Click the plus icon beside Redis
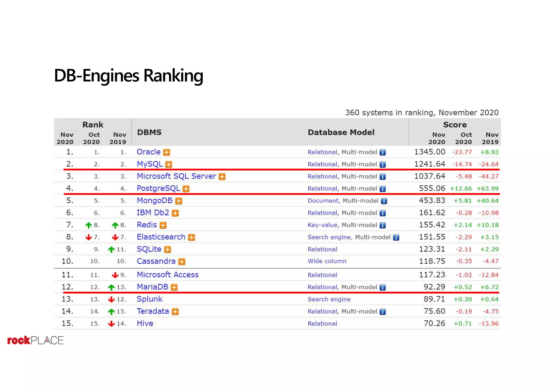The image size is (555, 392). [x=163, y=225]
